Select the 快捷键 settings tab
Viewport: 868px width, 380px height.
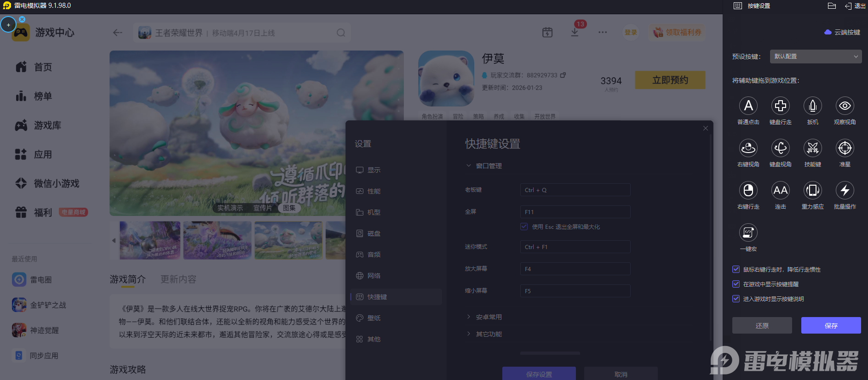pos(396,297)
